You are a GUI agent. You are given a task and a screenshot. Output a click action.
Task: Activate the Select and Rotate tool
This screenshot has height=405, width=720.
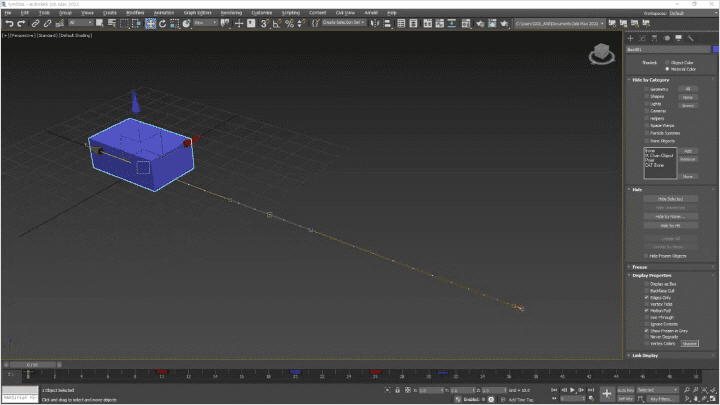(163, 23)
